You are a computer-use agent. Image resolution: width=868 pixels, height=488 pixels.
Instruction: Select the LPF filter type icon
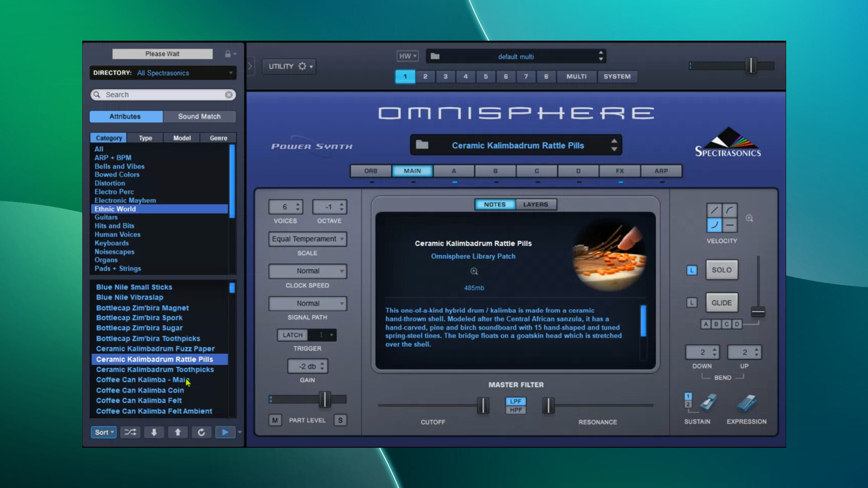[515, 401]
